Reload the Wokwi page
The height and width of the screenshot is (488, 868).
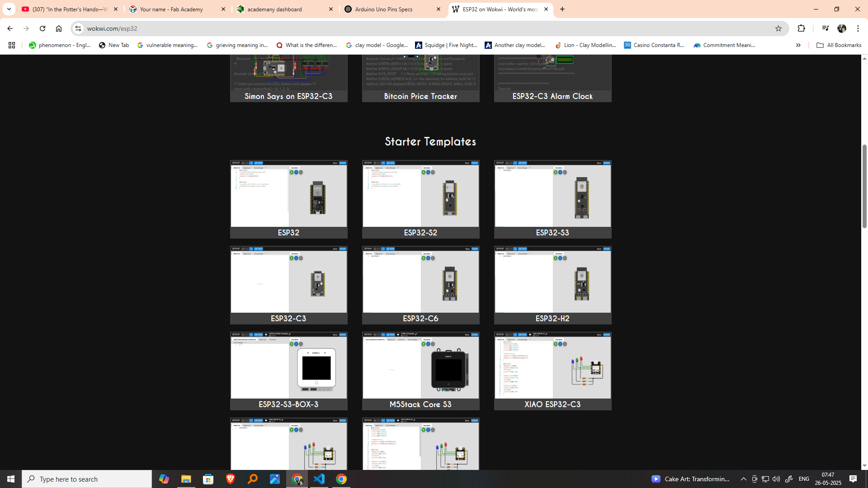pos(42,28)
